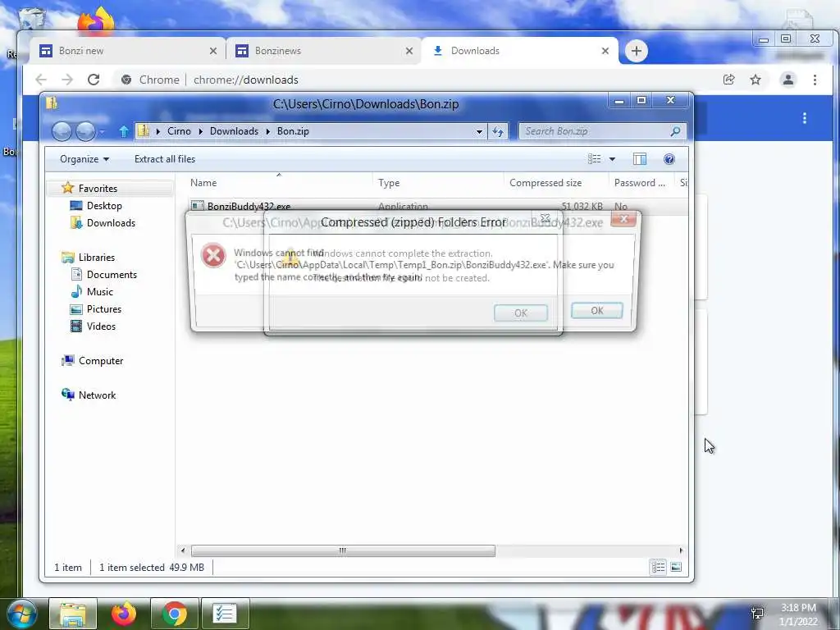Click the chrome://downloads address bar
The width and height of the screenshot is (840, 630).
click(x=418, y=80)
